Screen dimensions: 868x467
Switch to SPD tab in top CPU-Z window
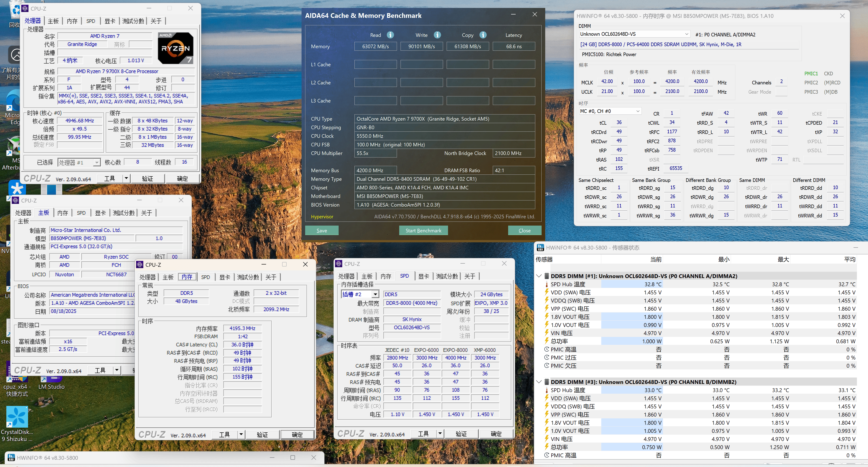(x=91, y=21)
